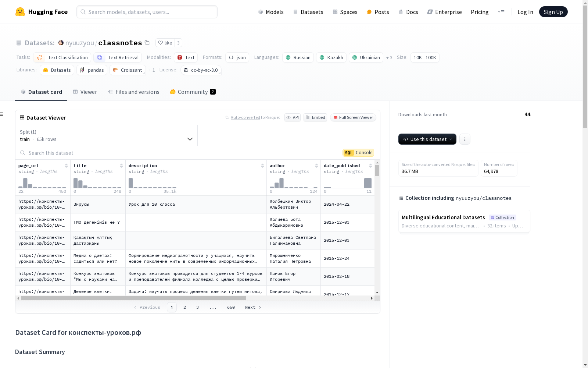Select the json format tag
This screenshot has height=368, width=588.
click(237, 57)
